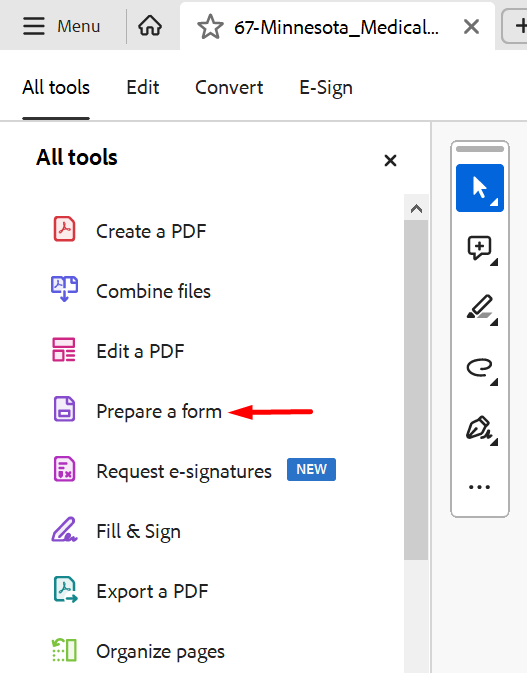Open the Organize pages label
The height and width of the screenshot is (673, 527).
click(x=161, y=652)
